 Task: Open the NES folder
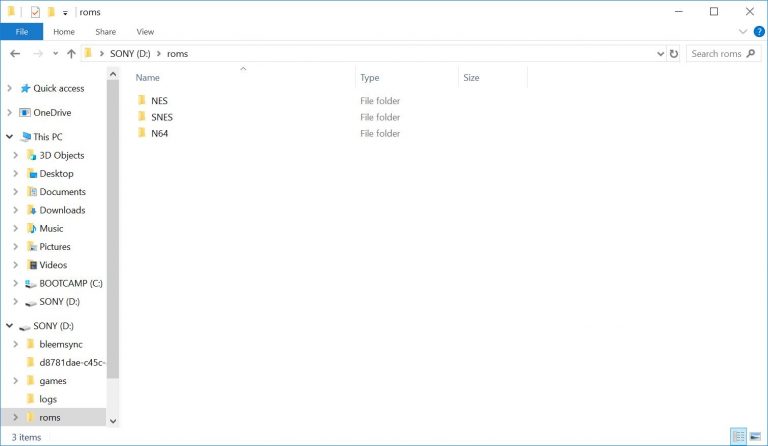click(x=159, y=101)
